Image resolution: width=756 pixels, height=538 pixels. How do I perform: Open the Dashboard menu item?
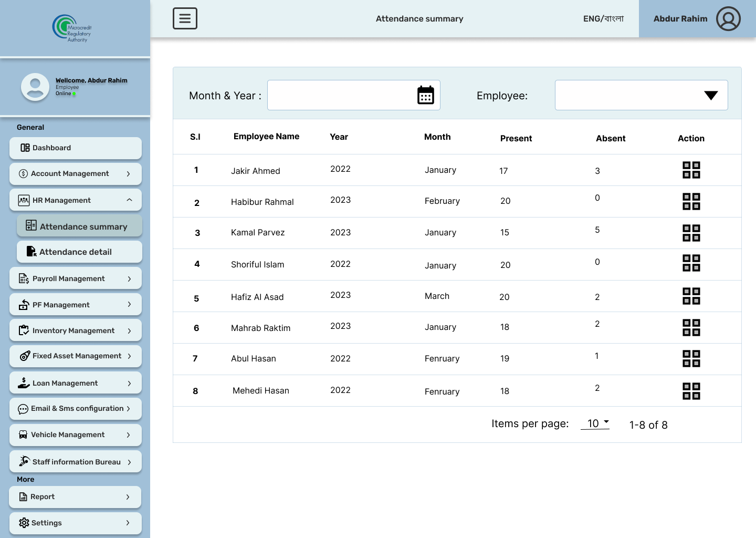pos(76,148)
